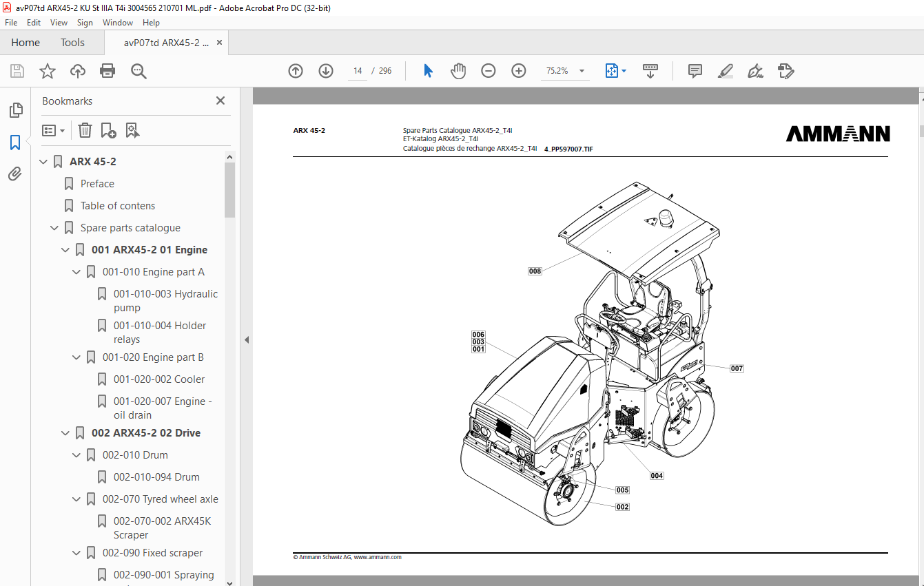
Task: Go to the next page arrow
Action: click(x=326, y=71)
